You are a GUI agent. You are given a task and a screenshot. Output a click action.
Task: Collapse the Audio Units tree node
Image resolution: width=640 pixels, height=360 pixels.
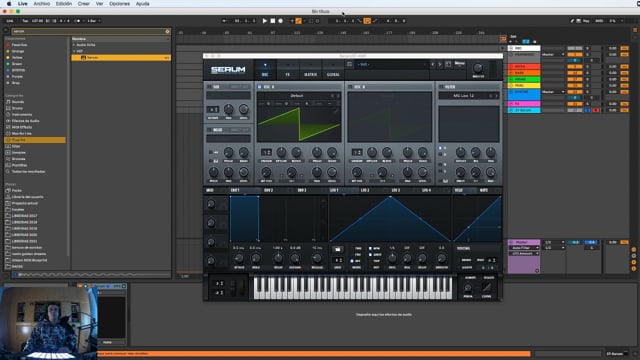tap(74, 45)
